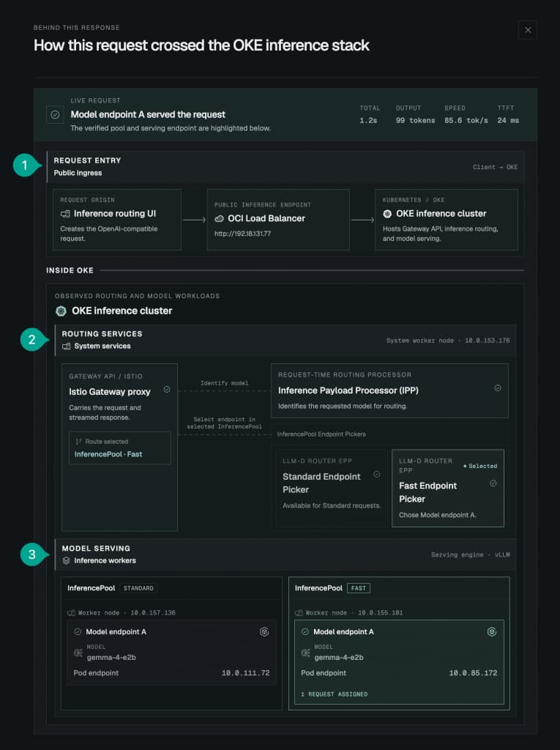Click the Request Entry section header

click(x=285, y=167)
